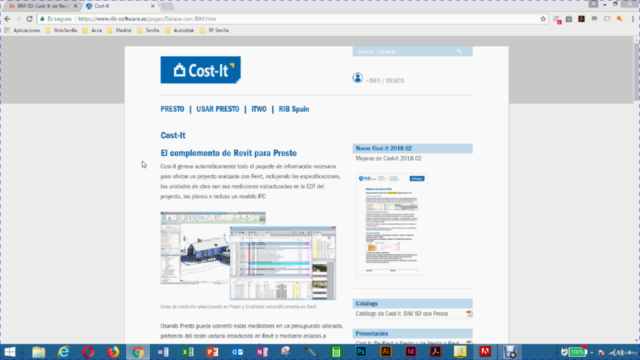Screen dimensions: 640x360
Task: Click the Adobe Acrobat extension icon
Action: (582, 19)
